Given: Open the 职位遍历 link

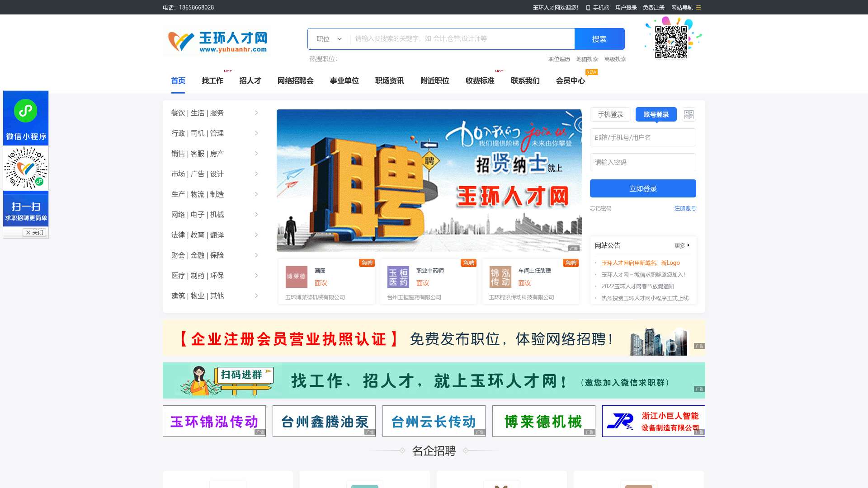Looking at the screenshot, I should click(559, 59).
